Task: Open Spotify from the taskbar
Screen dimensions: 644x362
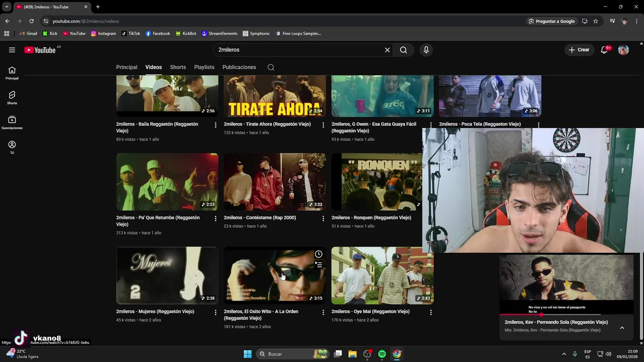Action: click(382, 354)
